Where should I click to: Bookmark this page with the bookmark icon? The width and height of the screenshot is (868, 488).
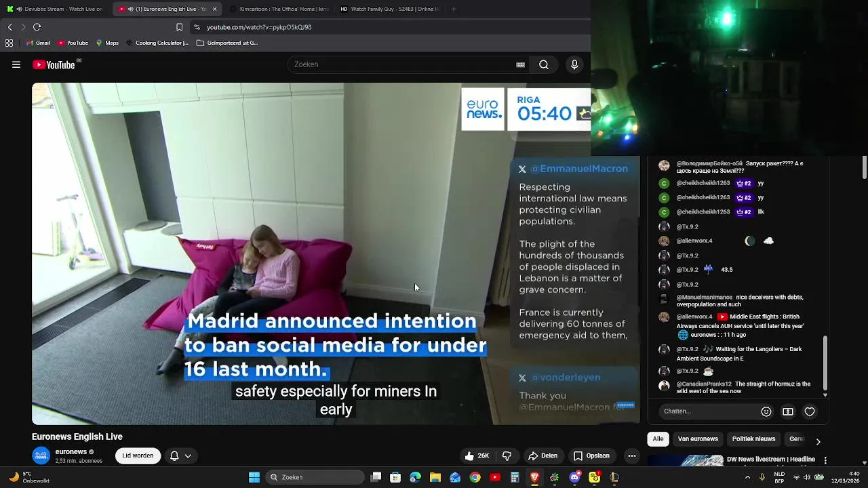coord(179,27)
